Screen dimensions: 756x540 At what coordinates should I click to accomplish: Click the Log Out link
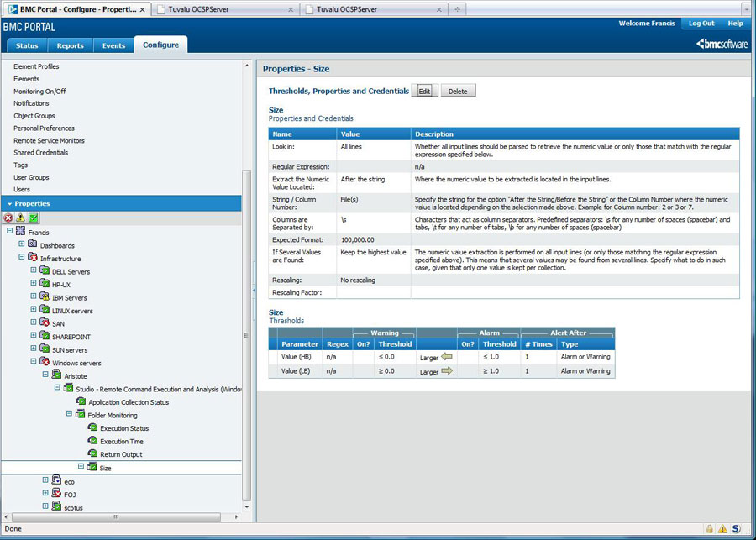[701, 24]
